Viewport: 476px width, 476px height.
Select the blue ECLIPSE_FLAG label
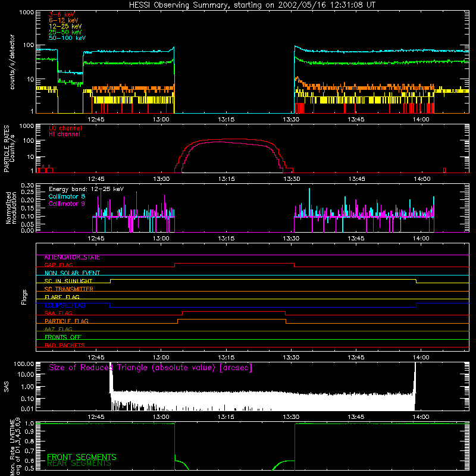tap(65, 305)
